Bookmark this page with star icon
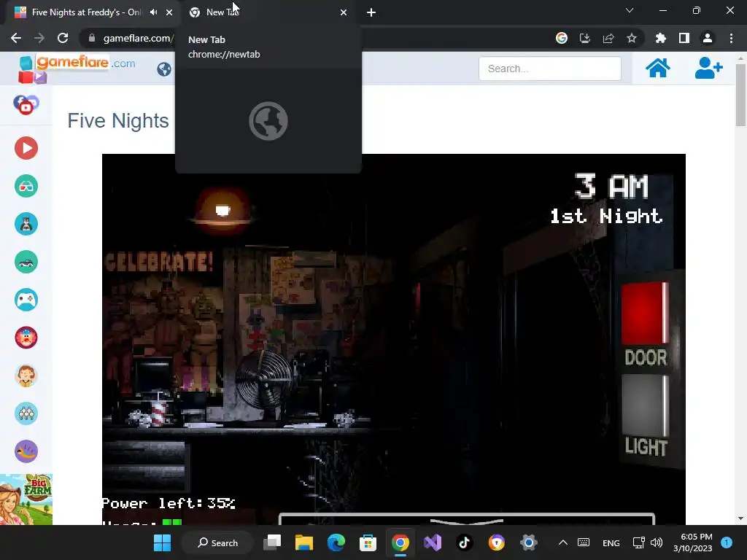 click(632, 38)
